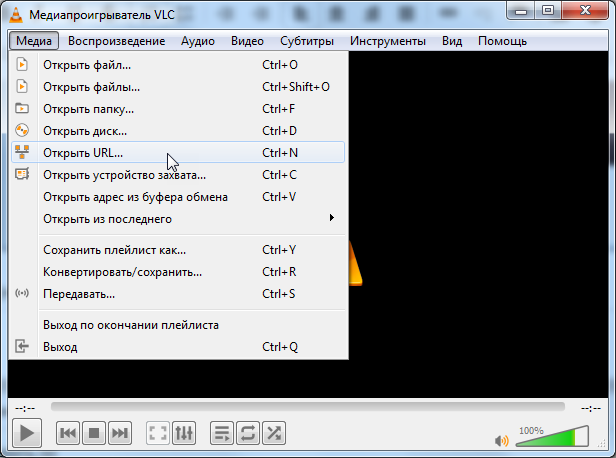The height and width of the screenshot is (458, 616).
Task: Show the playlist with the list button
Action: click(222, 433)
